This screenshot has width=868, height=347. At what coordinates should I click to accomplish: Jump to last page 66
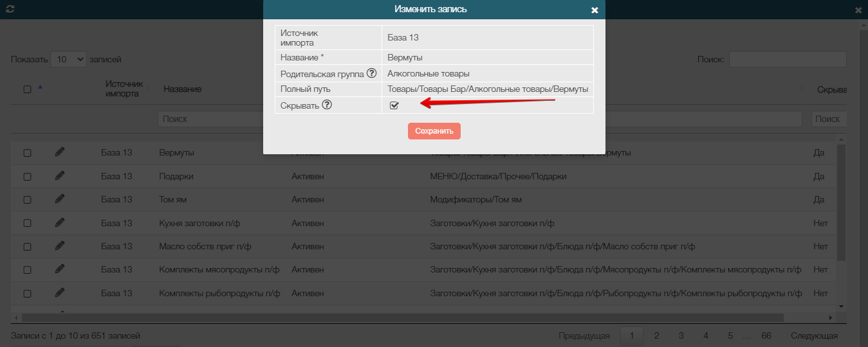[766, 335]
